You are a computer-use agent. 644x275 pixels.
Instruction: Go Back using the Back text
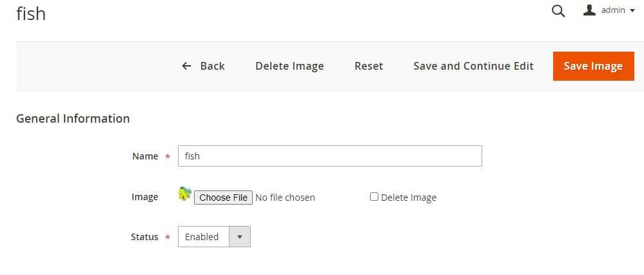212,66
